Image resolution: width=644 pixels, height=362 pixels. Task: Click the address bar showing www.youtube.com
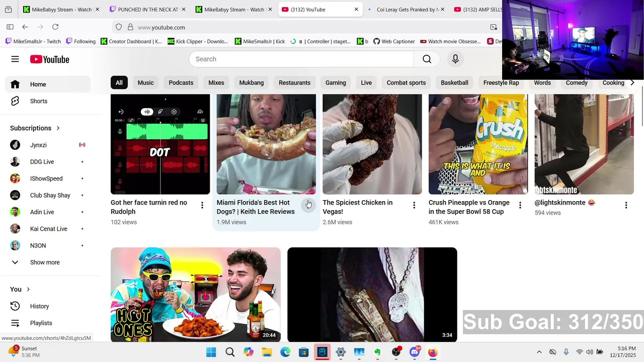tap(302, 27)
